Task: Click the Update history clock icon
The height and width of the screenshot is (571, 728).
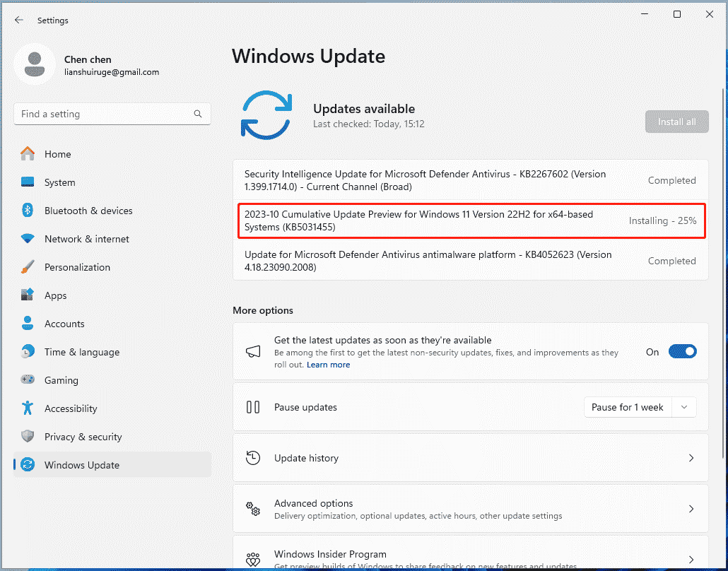Action: click(253, 458)
